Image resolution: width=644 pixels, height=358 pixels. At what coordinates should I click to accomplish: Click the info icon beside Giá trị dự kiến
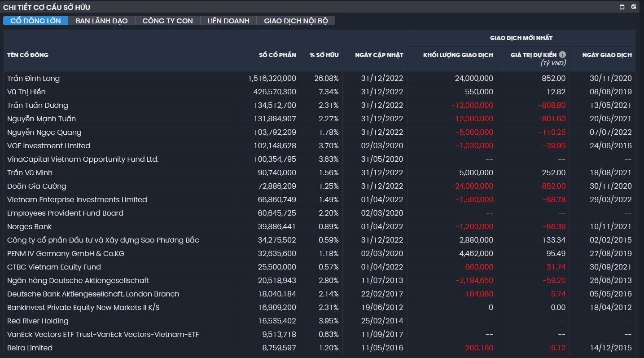coord(562,54)
